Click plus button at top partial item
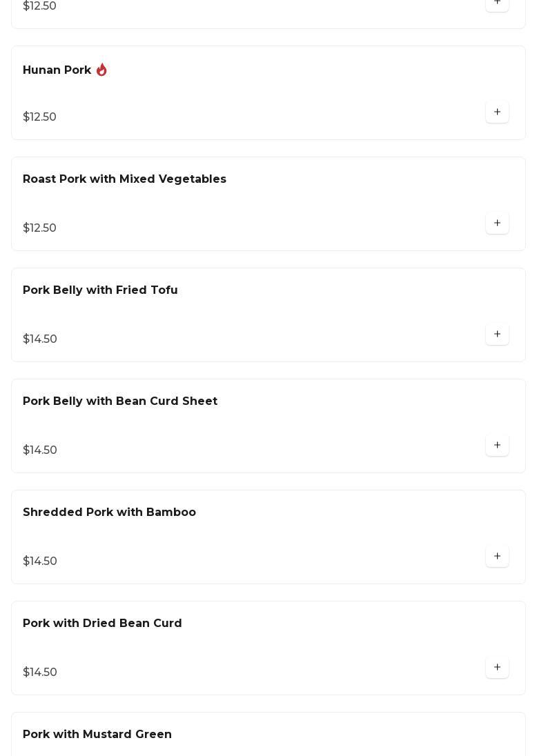The width and height of the screenshot is (537, 756). 497,3
